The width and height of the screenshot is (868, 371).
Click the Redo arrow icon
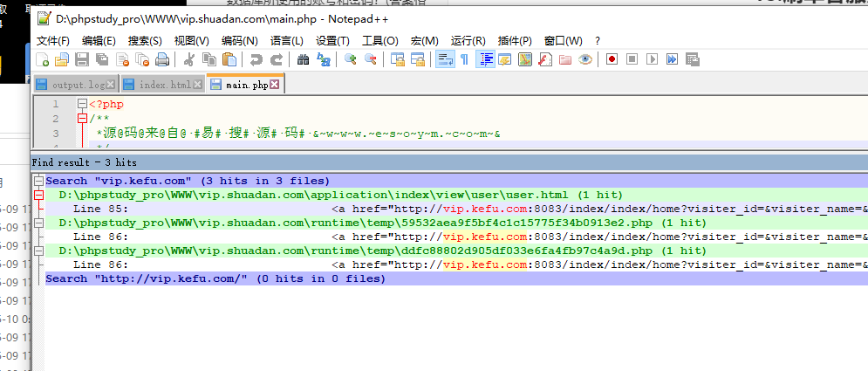[x=276, y=59]
